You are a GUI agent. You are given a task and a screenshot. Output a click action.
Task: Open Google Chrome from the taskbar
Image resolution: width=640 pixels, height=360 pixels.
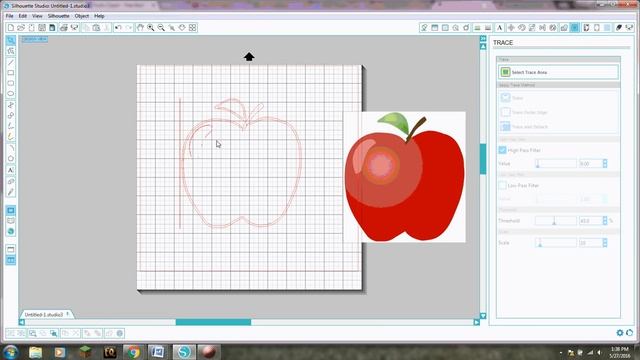point(133,352)
